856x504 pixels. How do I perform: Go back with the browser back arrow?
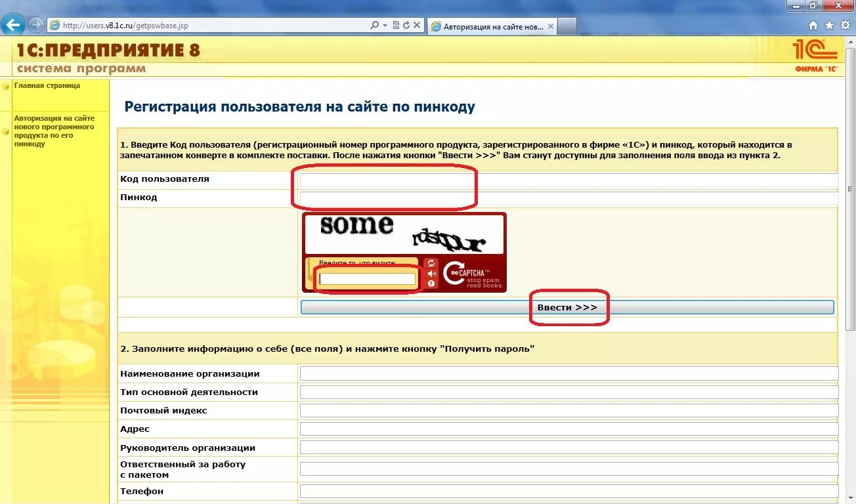pyautogui.click(x=13, y=25)
